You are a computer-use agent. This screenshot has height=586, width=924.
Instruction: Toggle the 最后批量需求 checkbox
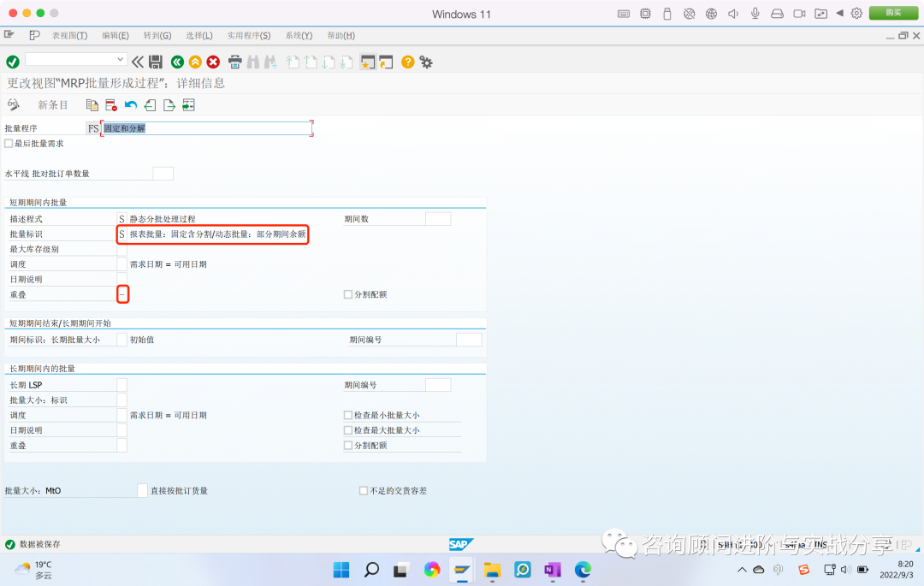9,143
